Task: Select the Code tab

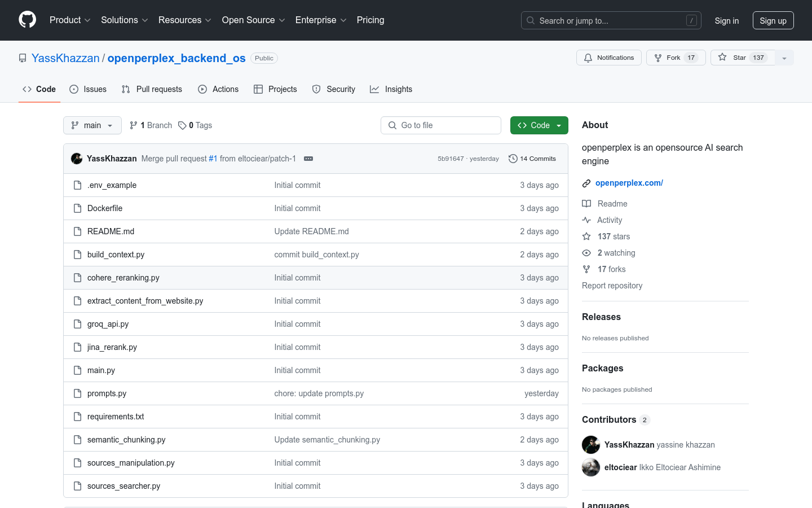Action: tap(39, 89)
